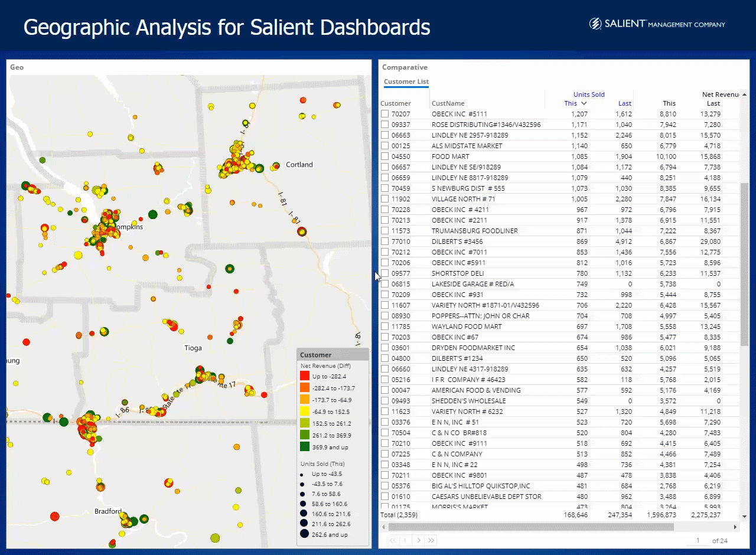Viewport: 756px width, 555px height.
Task: Check BIG AL'S HILLTOP QUIKSTOP box
Action: point(385,486)
